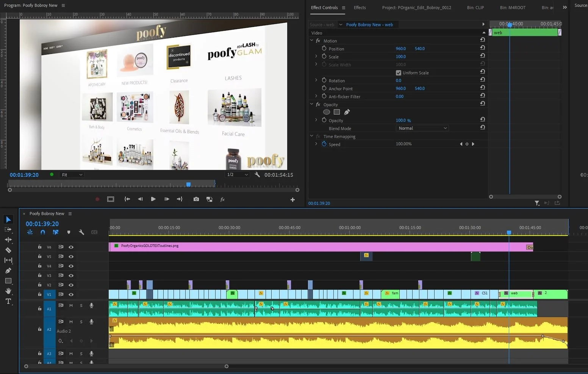
Task: Select the Pen tool in toolbar
Action: pyautogui.click(x=8, y=270)
